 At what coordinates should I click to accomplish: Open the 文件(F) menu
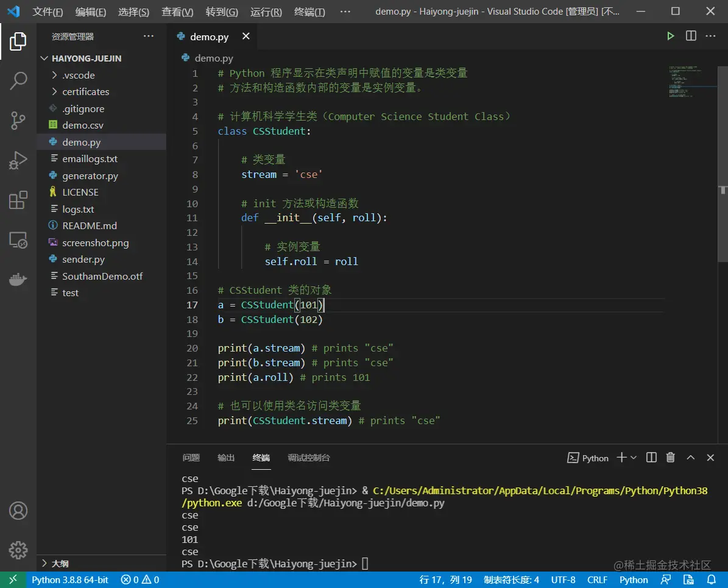(x=48, y=12)
